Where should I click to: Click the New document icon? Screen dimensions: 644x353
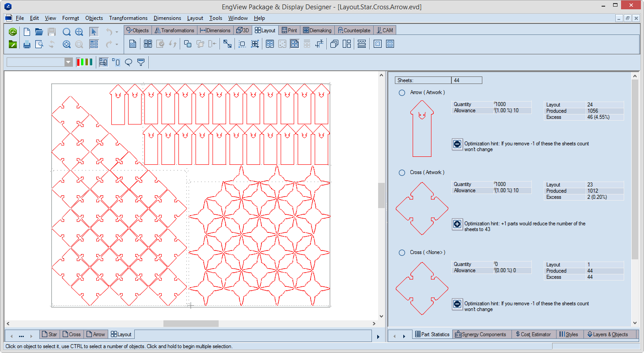(27, 32)
